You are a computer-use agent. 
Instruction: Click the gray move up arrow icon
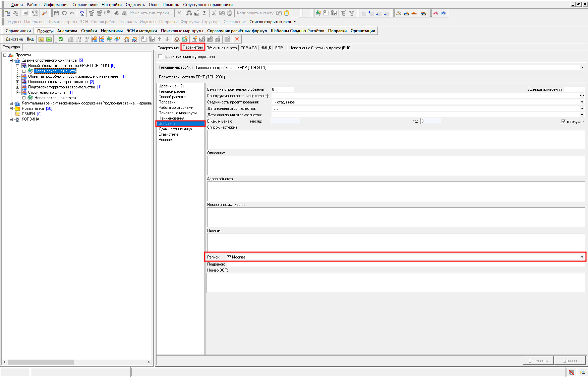(x=160, y=39)
